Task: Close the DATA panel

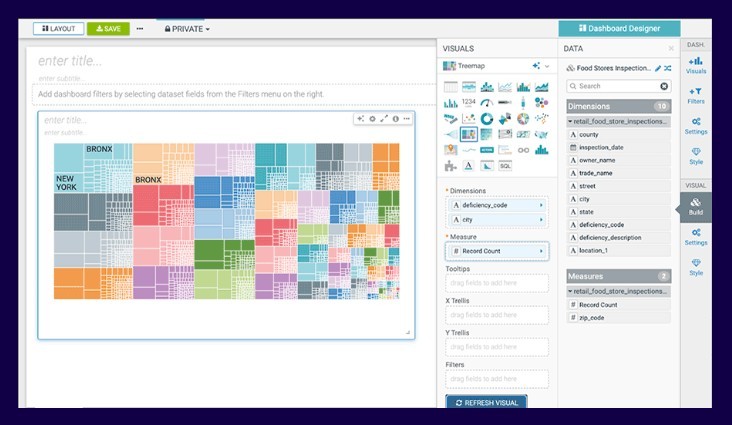Action: [671, 49]
